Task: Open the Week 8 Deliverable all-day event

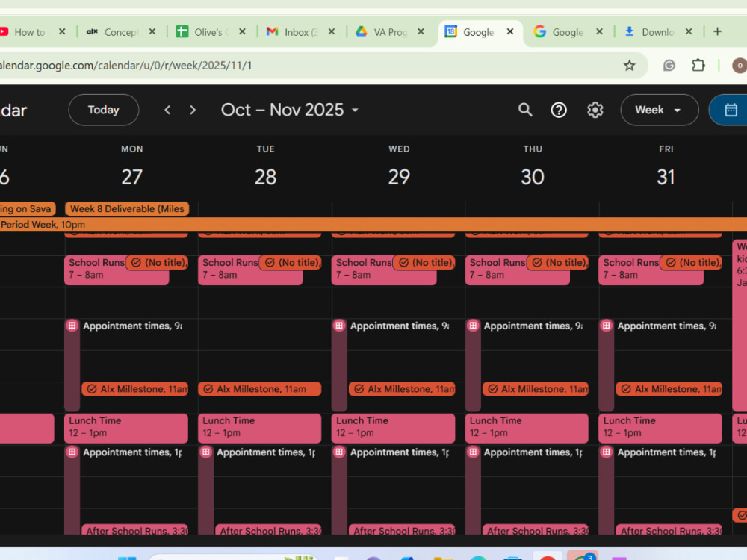Action: (127, 208)
